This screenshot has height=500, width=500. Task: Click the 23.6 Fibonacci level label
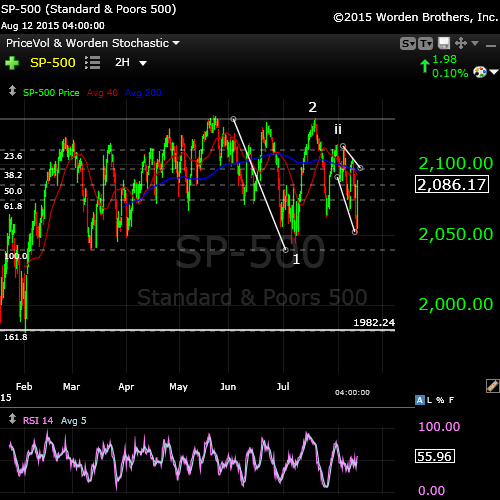(13, 156)
